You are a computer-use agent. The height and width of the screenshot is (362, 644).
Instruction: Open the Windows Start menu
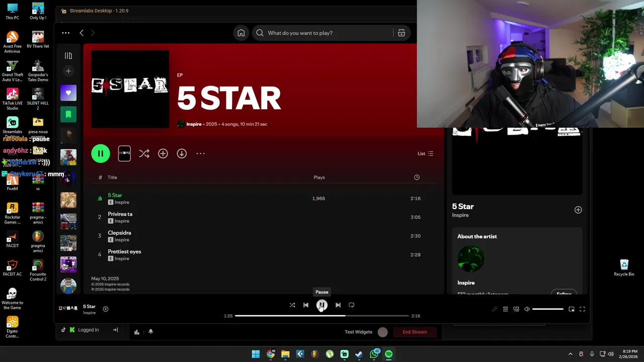(256, 354)
